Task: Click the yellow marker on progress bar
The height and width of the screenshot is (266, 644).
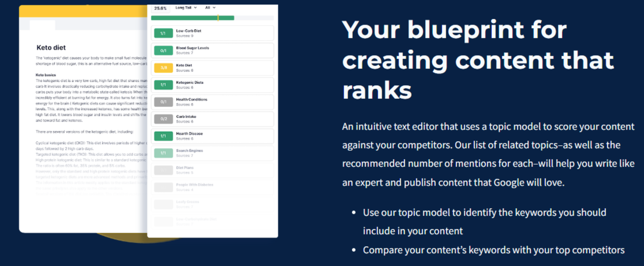Action: tap(218, 18)
